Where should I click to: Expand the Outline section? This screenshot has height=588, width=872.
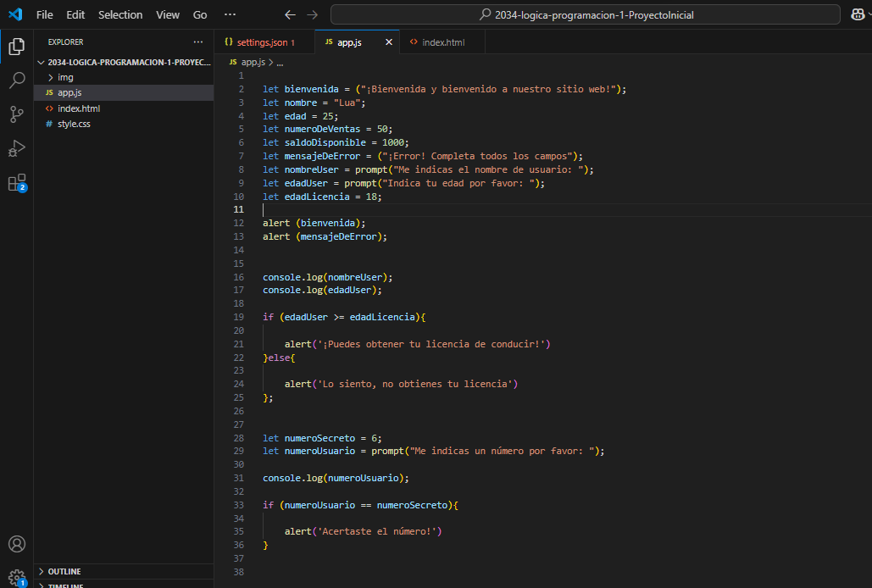(124, 571)
